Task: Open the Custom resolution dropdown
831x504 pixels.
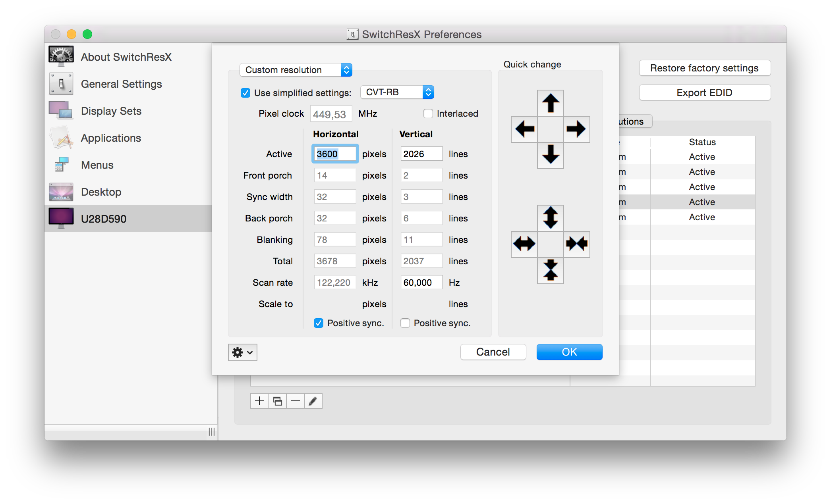Action: [296, 70]
